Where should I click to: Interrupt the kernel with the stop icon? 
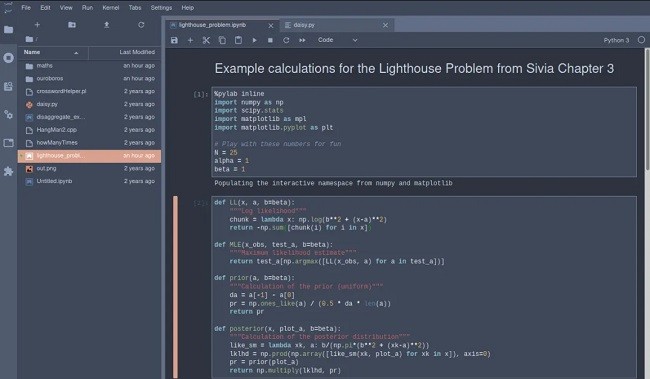tap(270, 40)
